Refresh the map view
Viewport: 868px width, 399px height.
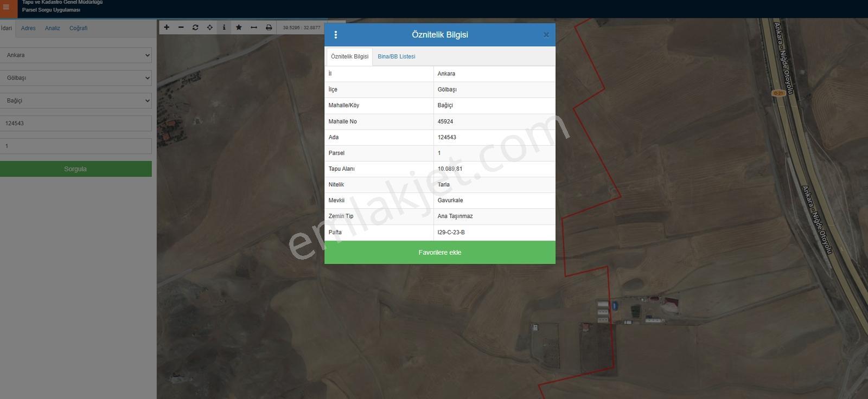click(195, 27)
